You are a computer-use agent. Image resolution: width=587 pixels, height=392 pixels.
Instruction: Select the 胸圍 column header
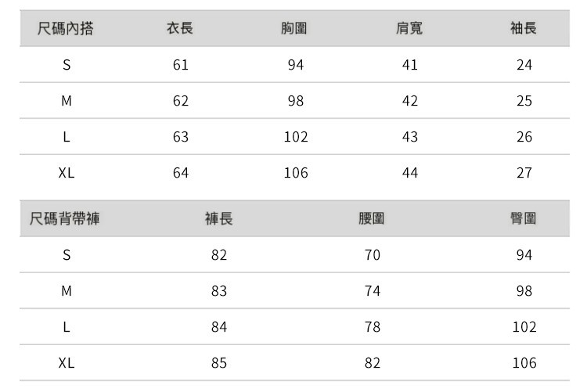(x=294, y=29)
